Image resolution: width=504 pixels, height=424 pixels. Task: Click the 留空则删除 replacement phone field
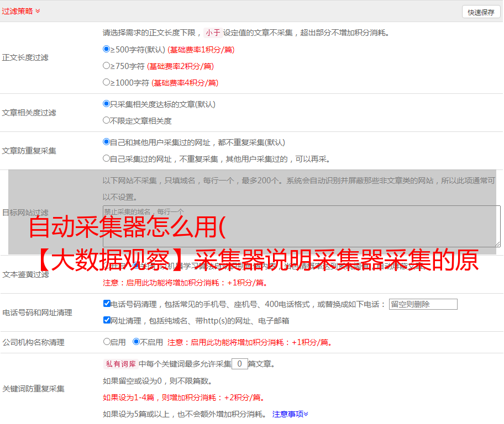pyautogui.click(x=423, y=304)
